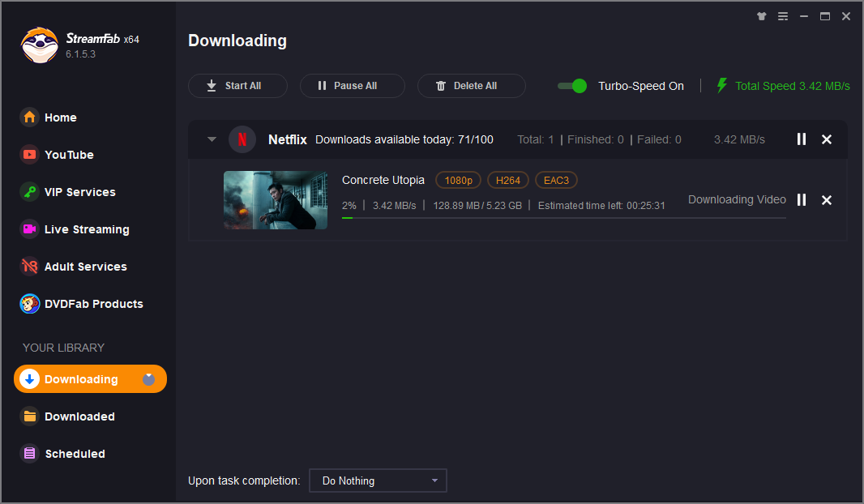Click the 128.89 MB / 5.23 GB size text
Viewport: 864px width, 504px height.
coord(477,206)
